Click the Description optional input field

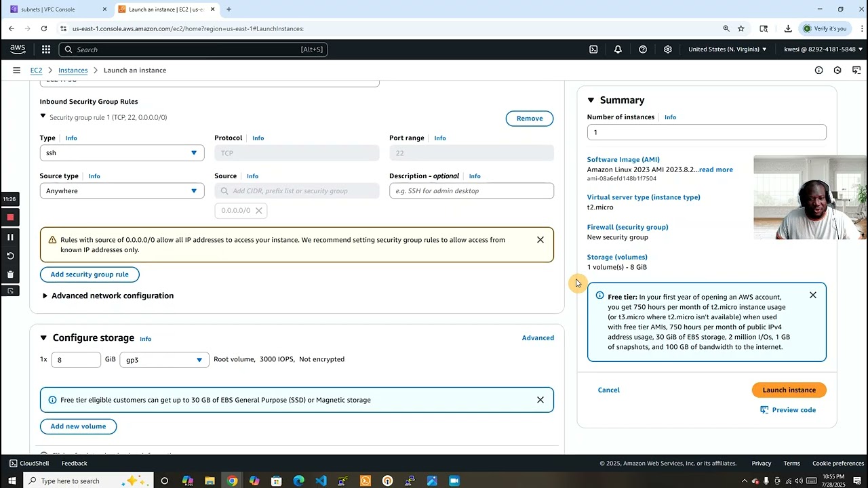pos(471,191)
